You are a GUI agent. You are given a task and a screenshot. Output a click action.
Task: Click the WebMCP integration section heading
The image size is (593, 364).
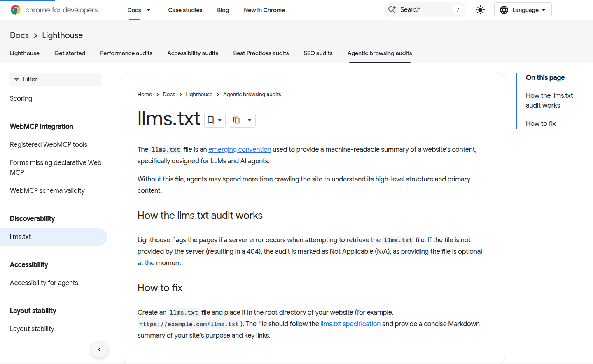[x=42, y=126]
